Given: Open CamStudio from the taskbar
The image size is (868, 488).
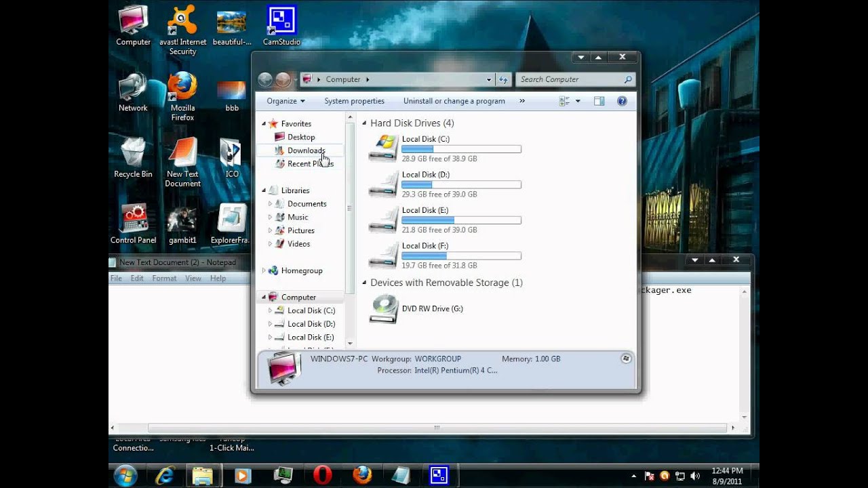Looking at the screenshot, I should pyautogui.click(x=439, y=475).
